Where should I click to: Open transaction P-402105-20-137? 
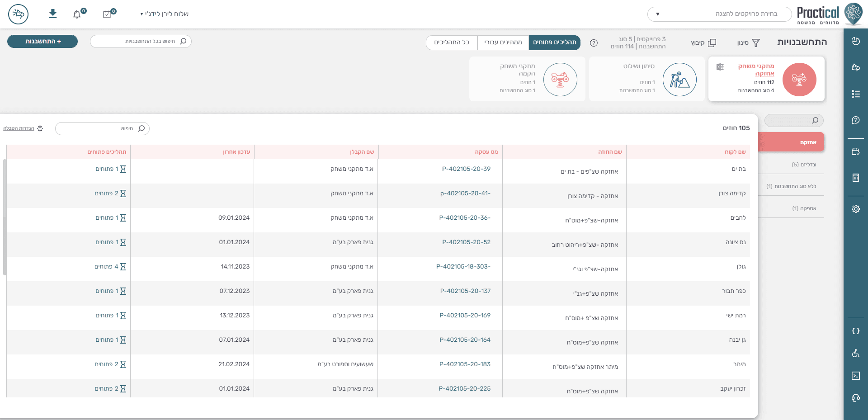coord(465,291)
